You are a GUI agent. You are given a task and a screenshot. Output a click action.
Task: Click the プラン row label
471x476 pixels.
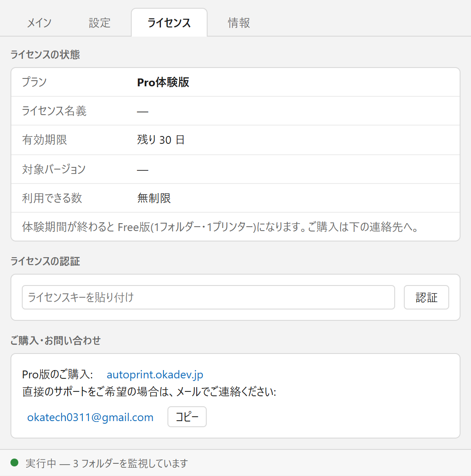pyautogui.click(x=34, y=82)
